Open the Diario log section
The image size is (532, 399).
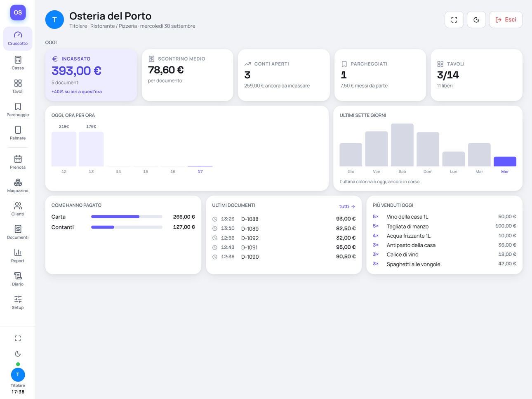click(18, 279)
